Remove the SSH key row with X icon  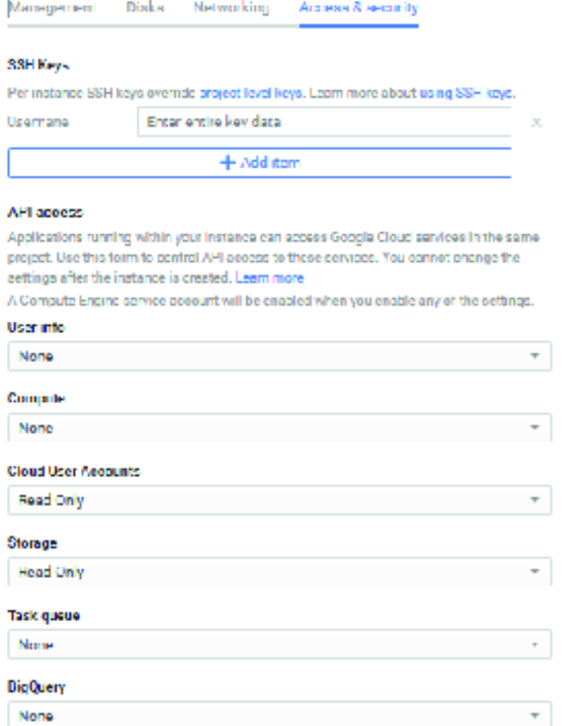coord(536,123)
